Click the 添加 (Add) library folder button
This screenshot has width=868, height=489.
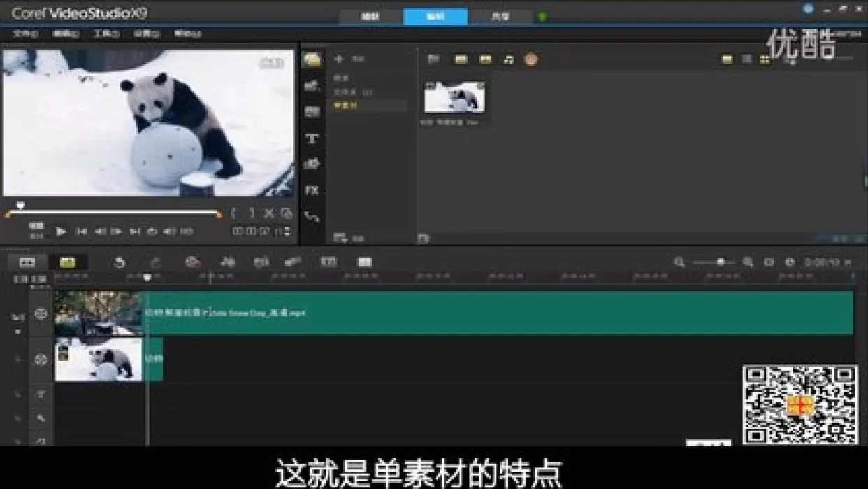pyautogui.click(x=340, y=59)
